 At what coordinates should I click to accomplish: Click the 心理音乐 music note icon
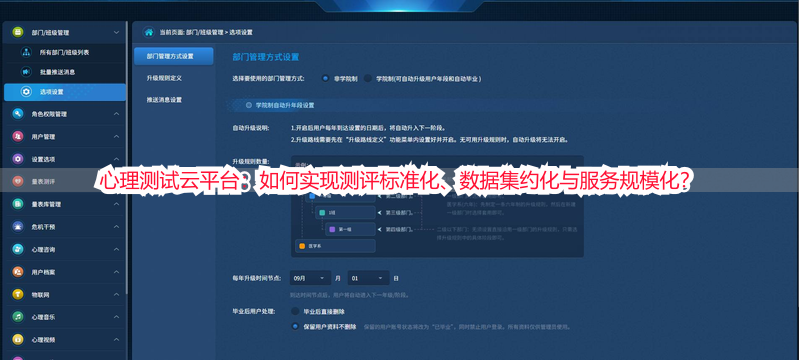click(18, 317)
